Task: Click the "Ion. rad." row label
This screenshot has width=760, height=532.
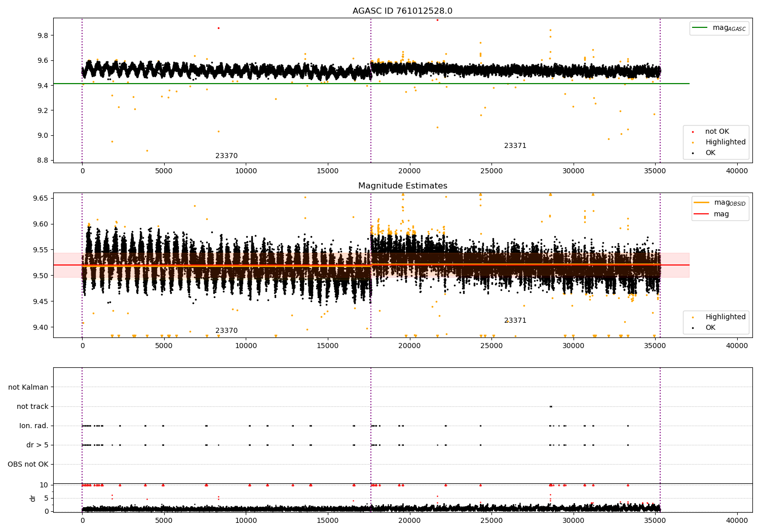Action: click(x=34, y=426)
